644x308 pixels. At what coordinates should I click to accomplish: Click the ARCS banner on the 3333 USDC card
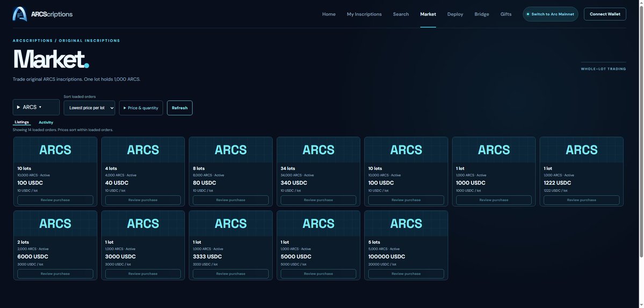point(230,224)
